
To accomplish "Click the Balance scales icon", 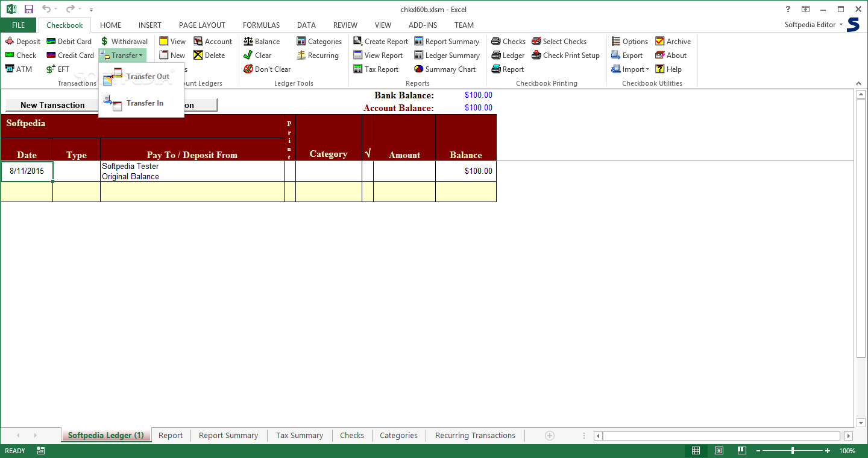I will pos(248,42).
